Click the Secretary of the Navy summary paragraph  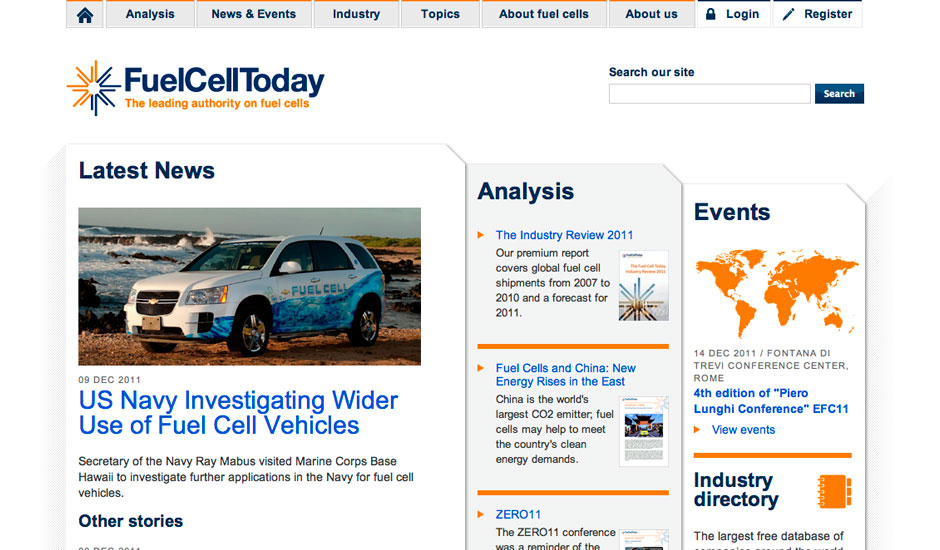(x=246, y=477)
